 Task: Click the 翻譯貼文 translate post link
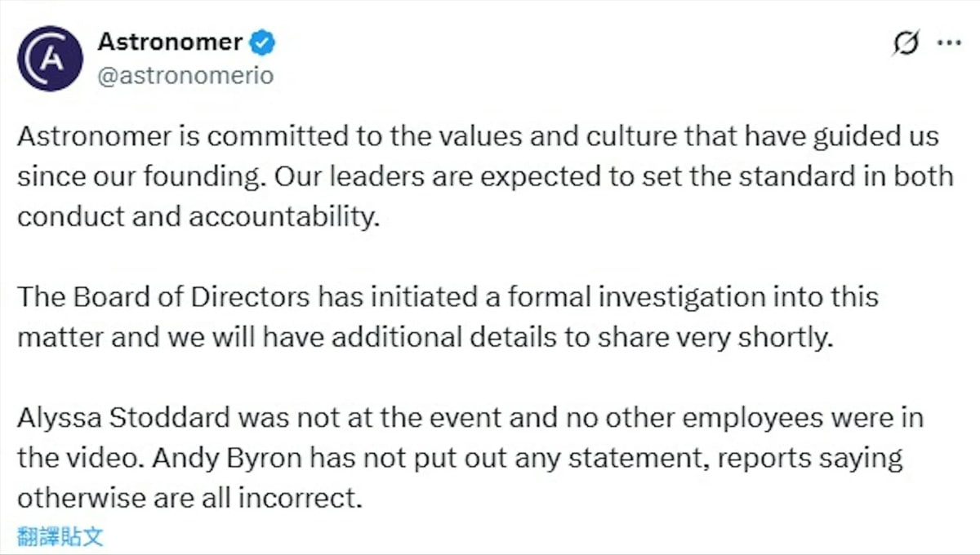tap(60, 536)
